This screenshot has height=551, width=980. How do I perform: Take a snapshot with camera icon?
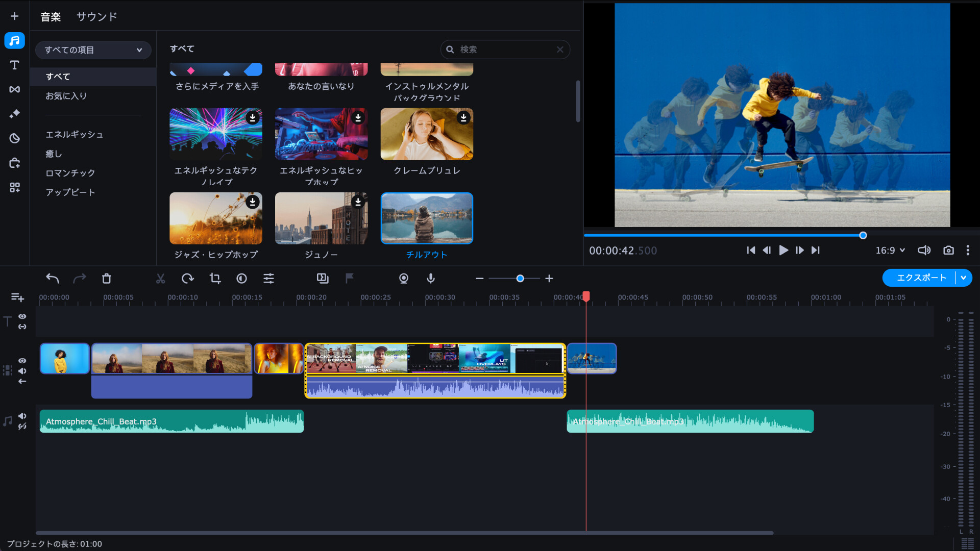pos(948,251)
